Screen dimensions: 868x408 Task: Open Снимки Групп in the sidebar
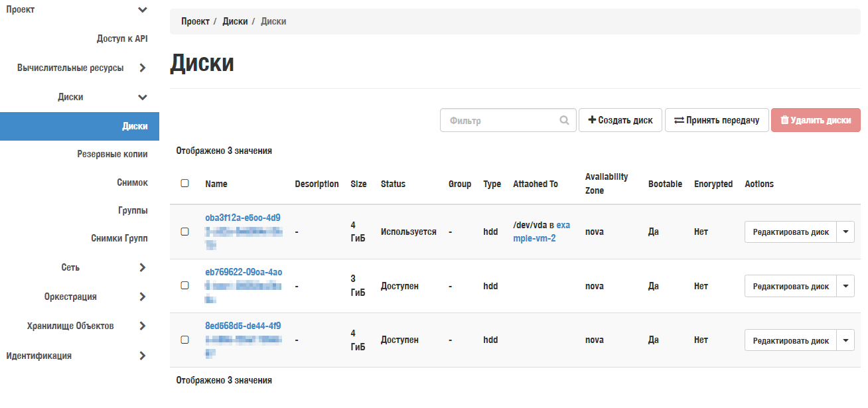[x=119, y=238]
